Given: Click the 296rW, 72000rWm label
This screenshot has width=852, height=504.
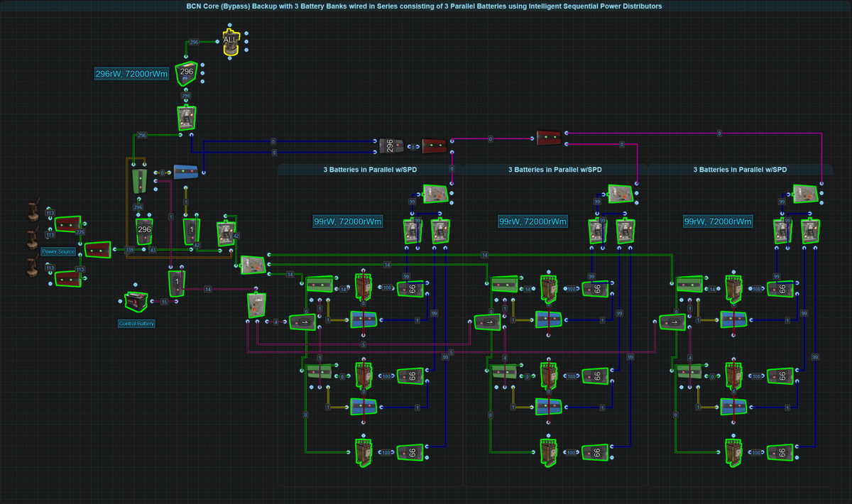Looking at the screenshot, I should [x=132, y=74].
